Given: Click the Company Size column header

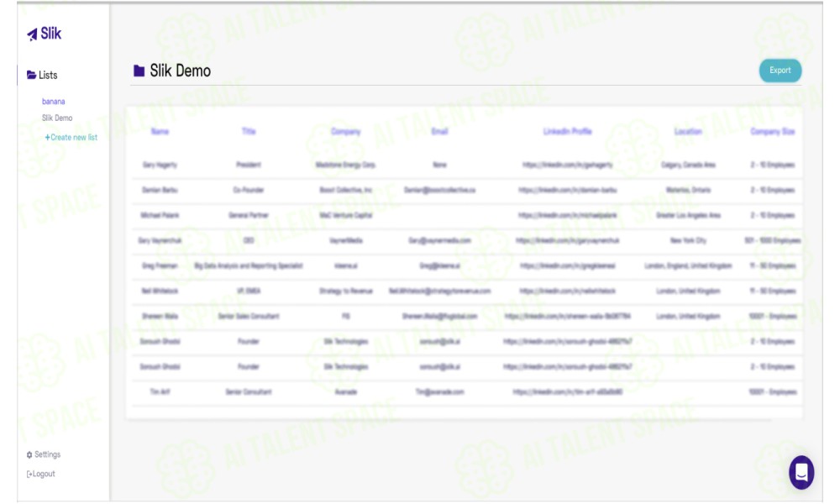Looking at the screenshot, I should point(773,131).
